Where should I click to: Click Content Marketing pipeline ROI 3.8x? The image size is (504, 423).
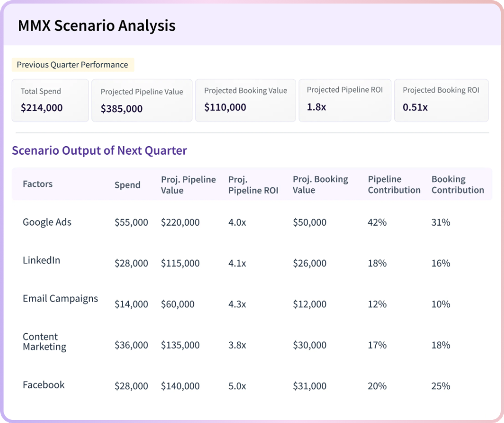click(x=237, y=345)
